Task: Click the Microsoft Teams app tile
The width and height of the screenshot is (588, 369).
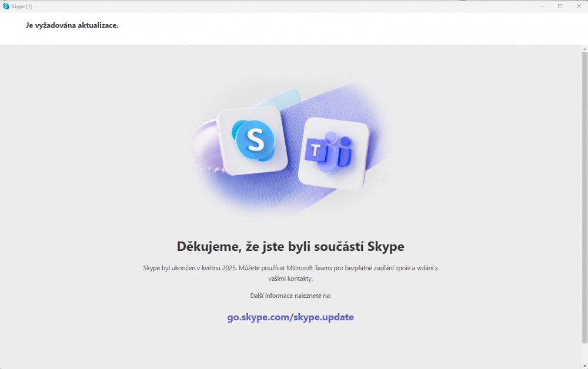Action: point(333,153)
